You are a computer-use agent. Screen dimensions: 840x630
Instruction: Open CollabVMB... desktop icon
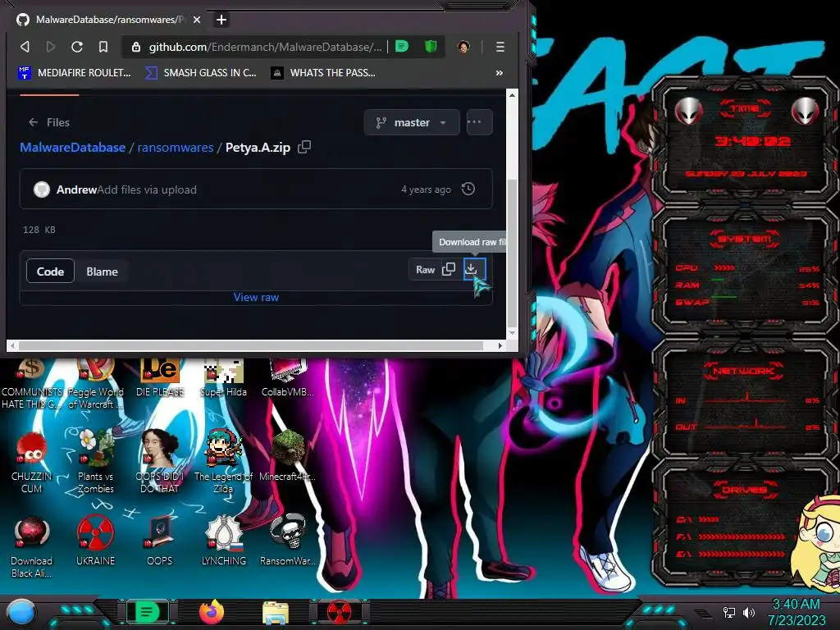(x=288, y=377)
